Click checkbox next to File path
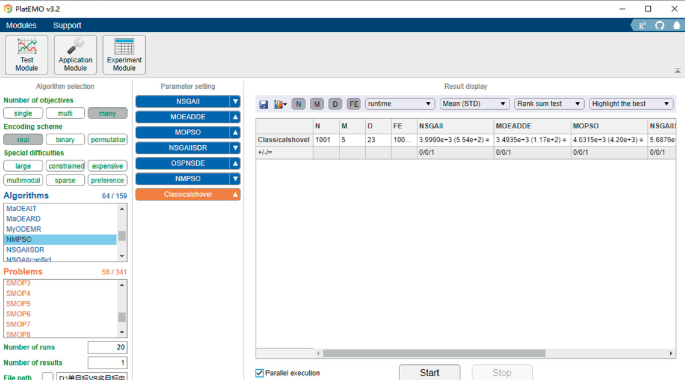The image size is (685, 380). pyautogui.click(x=48, y=377)
